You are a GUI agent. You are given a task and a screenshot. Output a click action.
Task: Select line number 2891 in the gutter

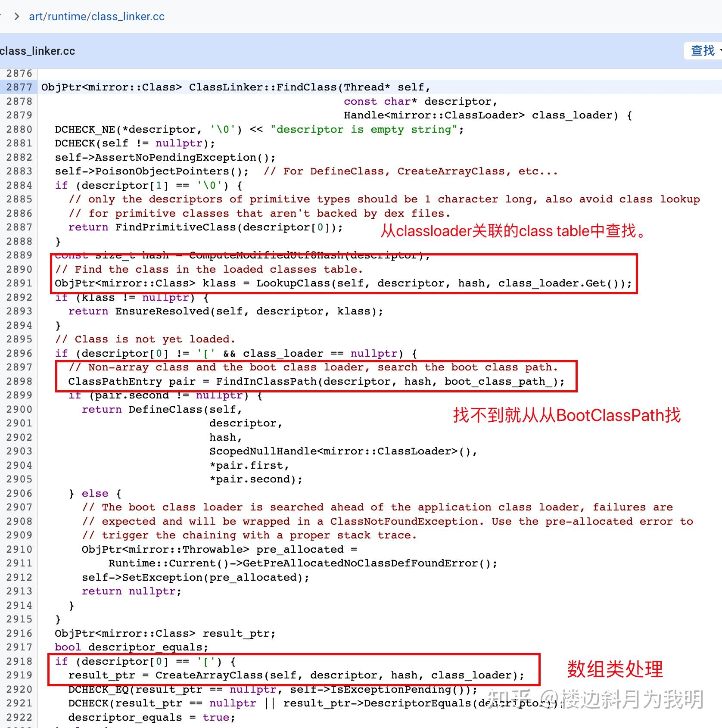tap(19, 283)
